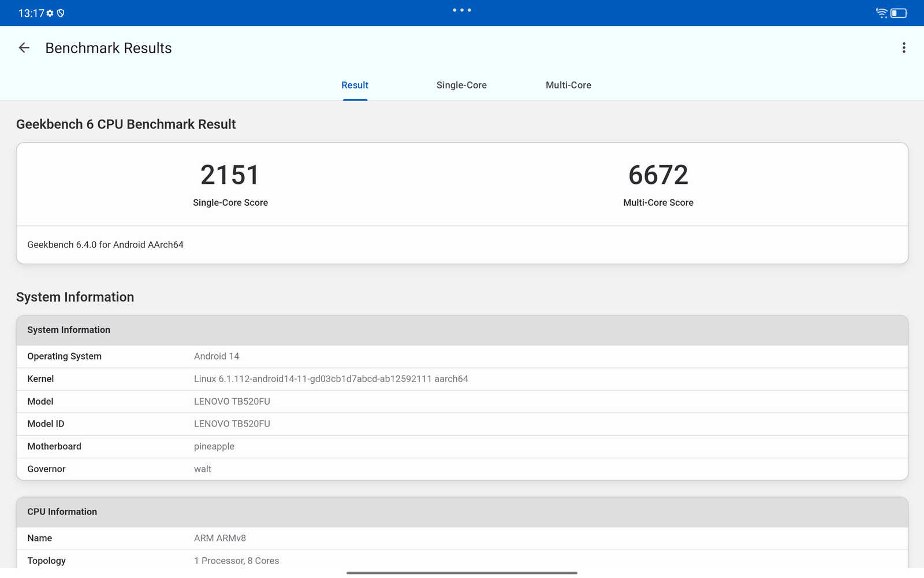The width and height of the screenshot is (924, 578).
Task: Tap the settings gear in status bar
Action: tap(50, 13)
